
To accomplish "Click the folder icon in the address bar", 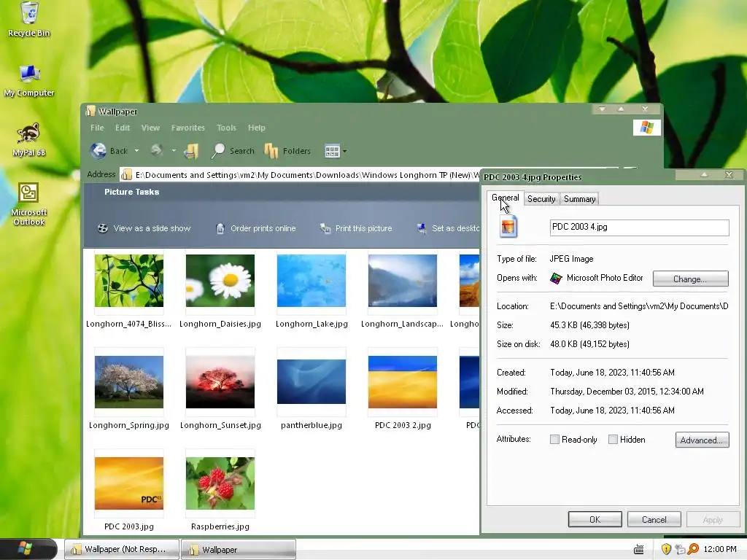I will pos(126,175).
